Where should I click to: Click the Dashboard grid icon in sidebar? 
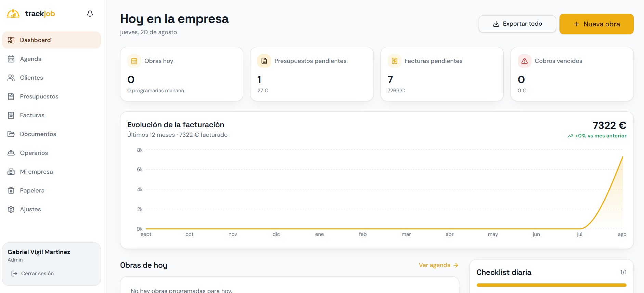(x=11, y=40)
